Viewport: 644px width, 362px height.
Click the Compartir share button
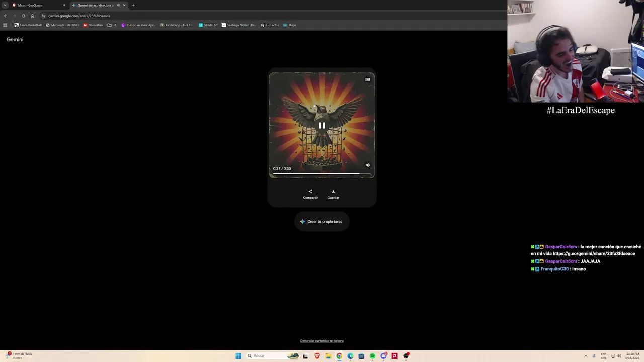click(310, 194)
